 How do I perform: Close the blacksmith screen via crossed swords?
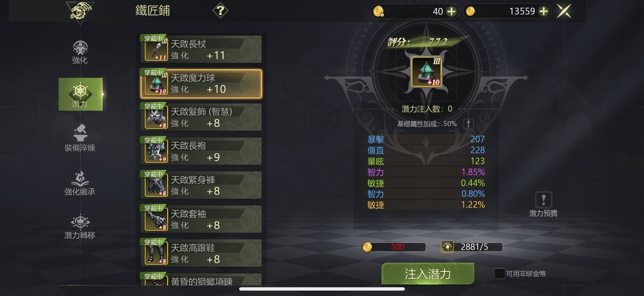(x=564, y=11)
